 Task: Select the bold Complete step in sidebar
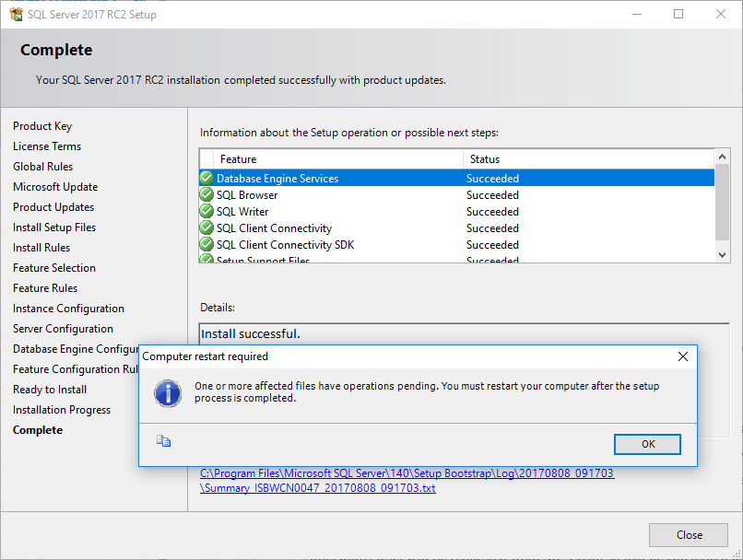click(38, 430)
